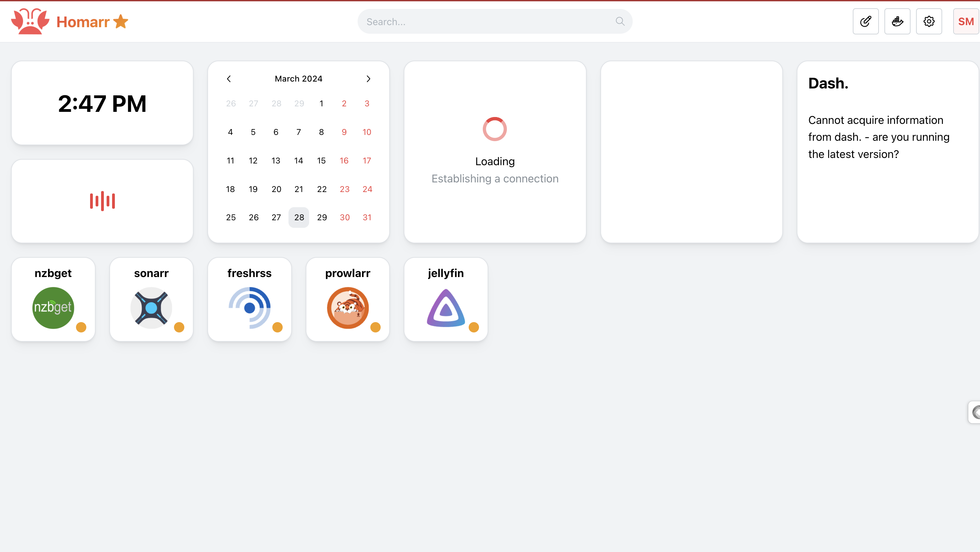Screen dimensions: 980x552
Task: Click the red audio wave widget
Action: [102, 201]
